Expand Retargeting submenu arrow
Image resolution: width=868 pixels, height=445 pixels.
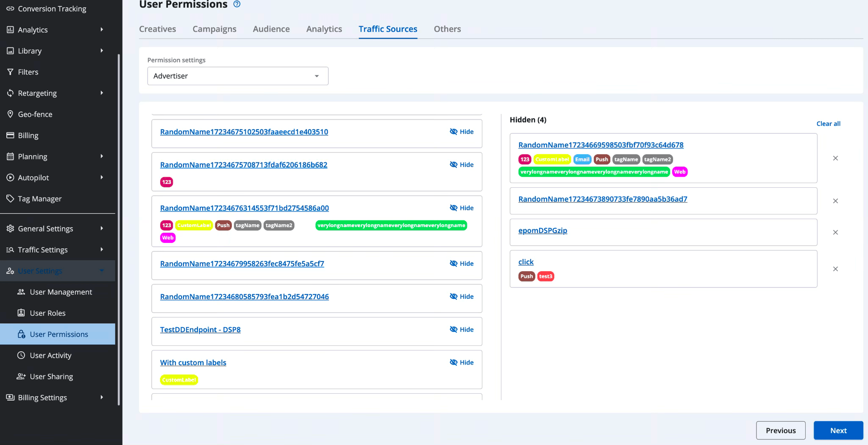[102, 93]
